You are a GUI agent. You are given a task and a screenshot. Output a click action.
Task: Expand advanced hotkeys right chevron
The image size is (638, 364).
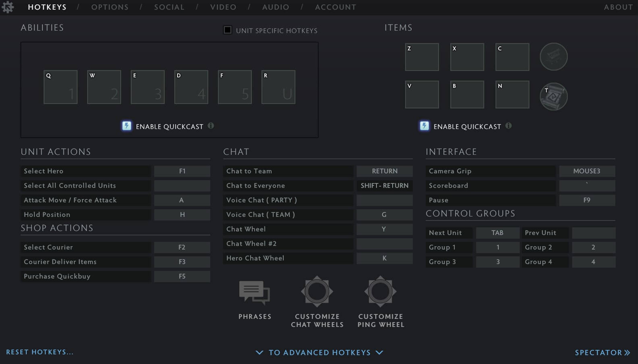(380, 353)
